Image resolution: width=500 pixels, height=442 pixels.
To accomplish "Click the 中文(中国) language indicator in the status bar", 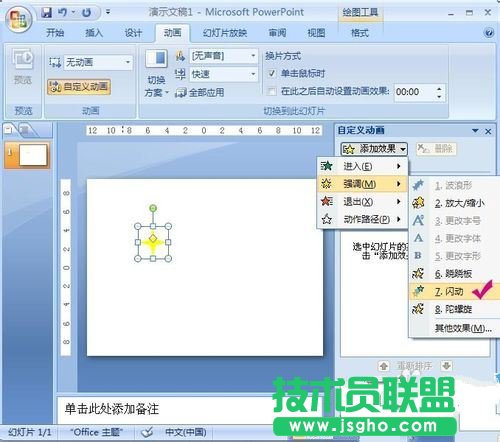I will coord(186,432).
